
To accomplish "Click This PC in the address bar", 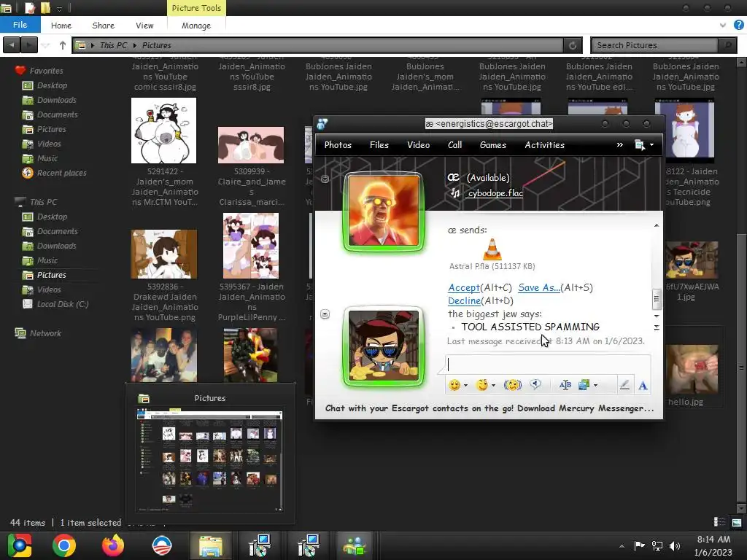I will [113, 45].
